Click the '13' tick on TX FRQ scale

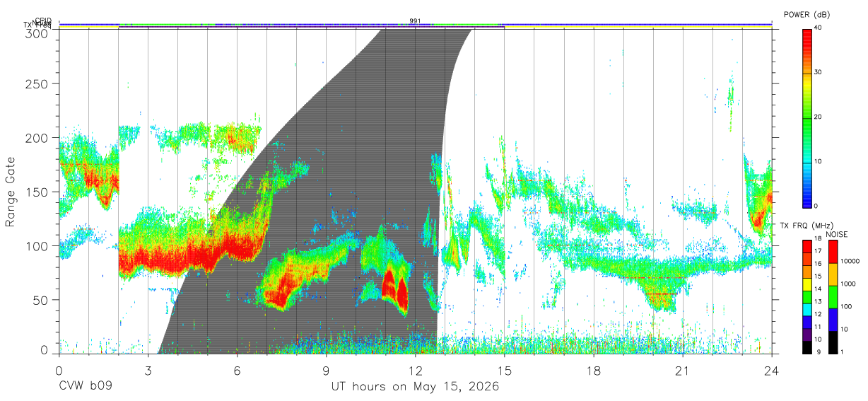coord(818,301)
